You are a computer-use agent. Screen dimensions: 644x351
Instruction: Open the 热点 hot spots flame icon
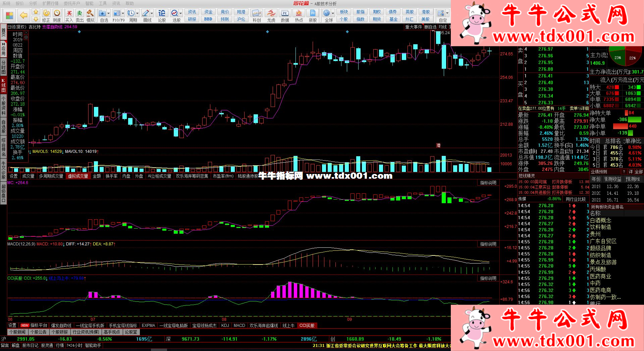click(x=299, y=16)
